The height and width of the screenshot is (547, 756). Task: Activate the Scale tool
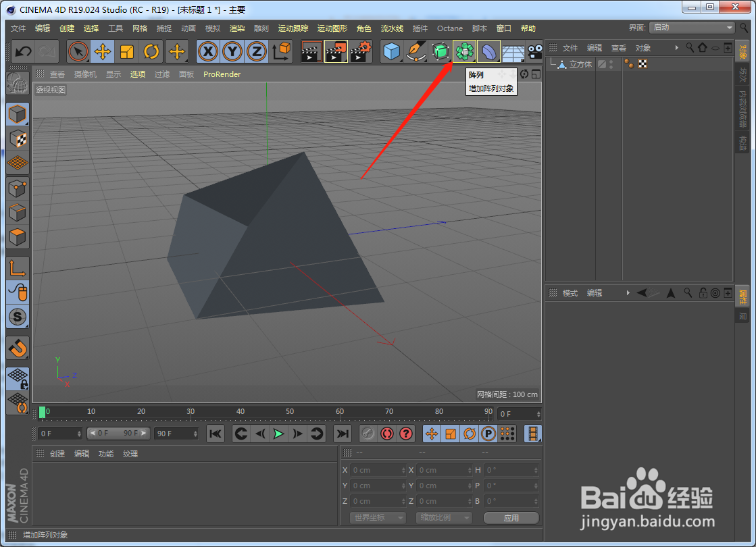click(127, 51)
